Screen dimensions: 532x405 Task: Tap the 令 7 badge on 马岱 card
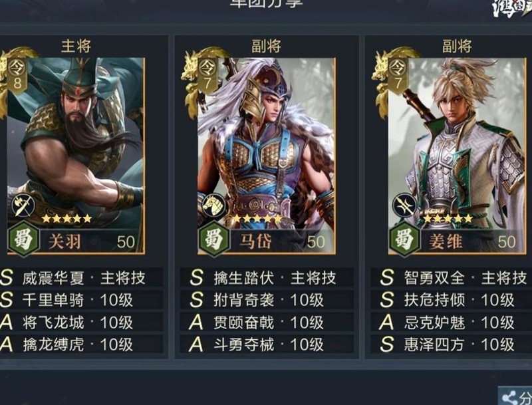click(207, 75)
